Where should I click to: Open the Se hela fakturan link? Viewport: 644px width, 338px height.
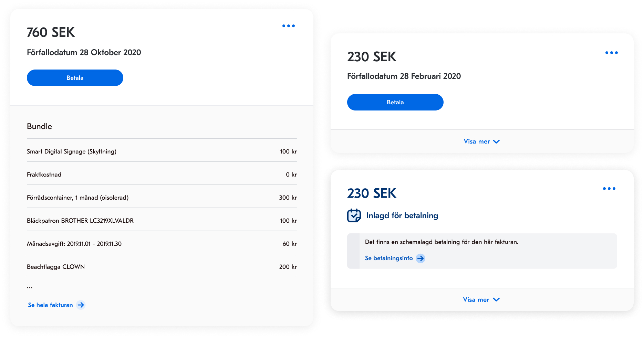click(x=51, y=305)
